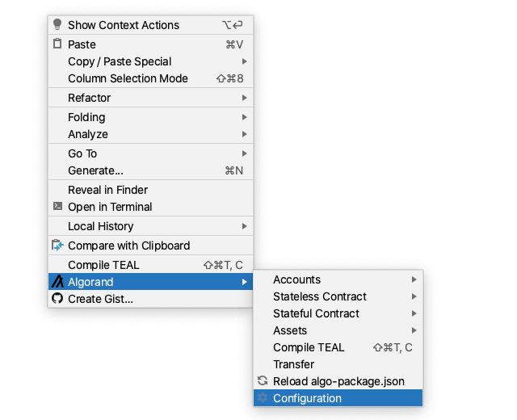Screen dimensions: 517x420
Task: Click the terminal icon beside Open in Terminal
Action: pos(57,207)
